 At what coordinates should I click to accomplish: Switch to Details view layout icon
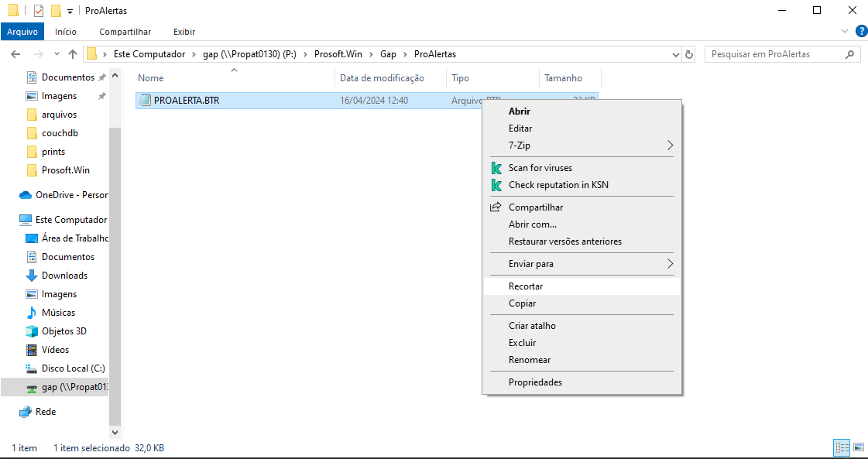[842, 447]
